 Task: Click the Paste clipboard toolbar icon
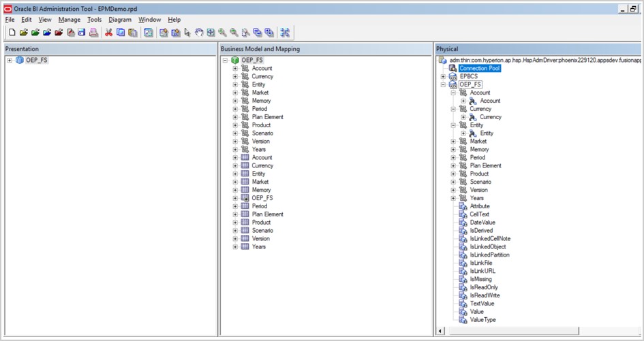tap(132, 33)
